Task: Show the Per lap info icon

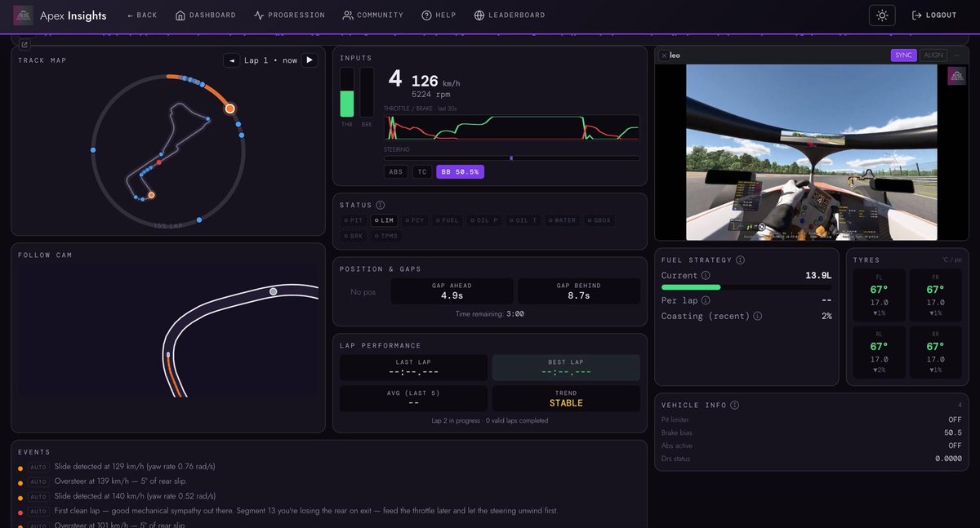Action: [x=706, y=300]
